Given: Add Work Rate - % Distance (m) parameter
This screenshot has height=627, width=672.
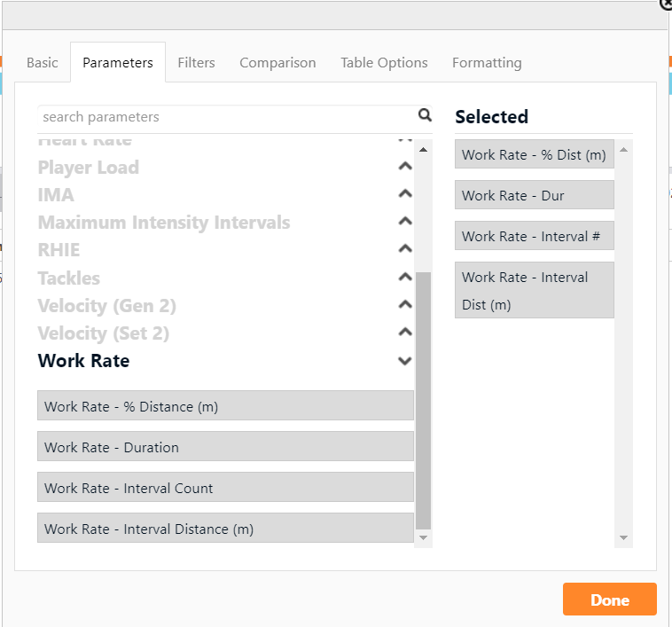Looking at the screenshot, I should coord(225,405).
